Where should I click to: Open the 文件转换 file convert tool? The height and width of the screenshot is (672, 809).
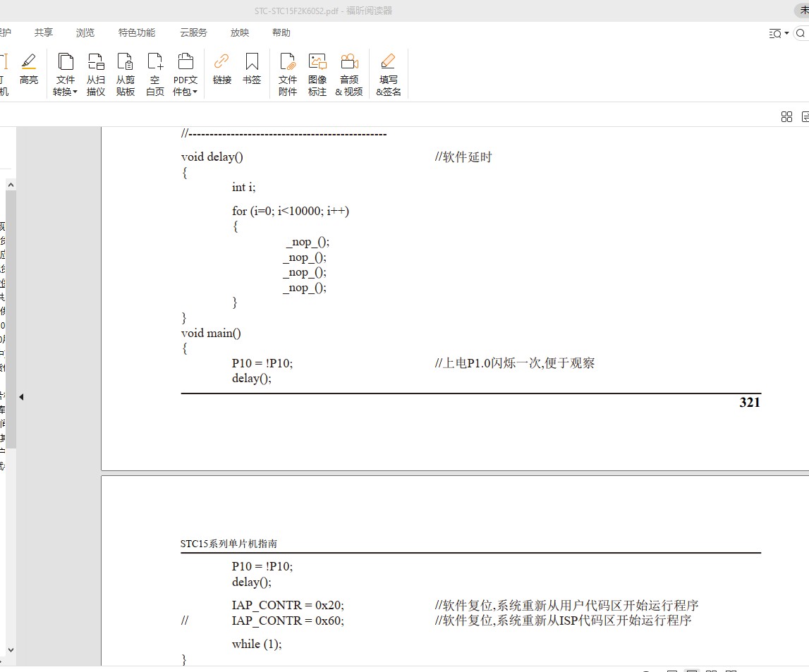65,74
